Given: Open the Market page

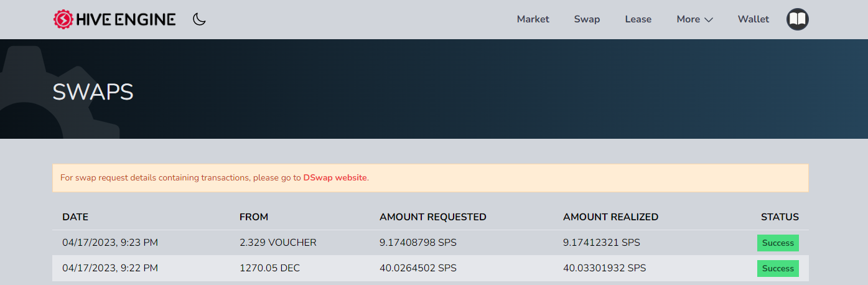Looking at the screenshot, I should click(x=533, y=19).
